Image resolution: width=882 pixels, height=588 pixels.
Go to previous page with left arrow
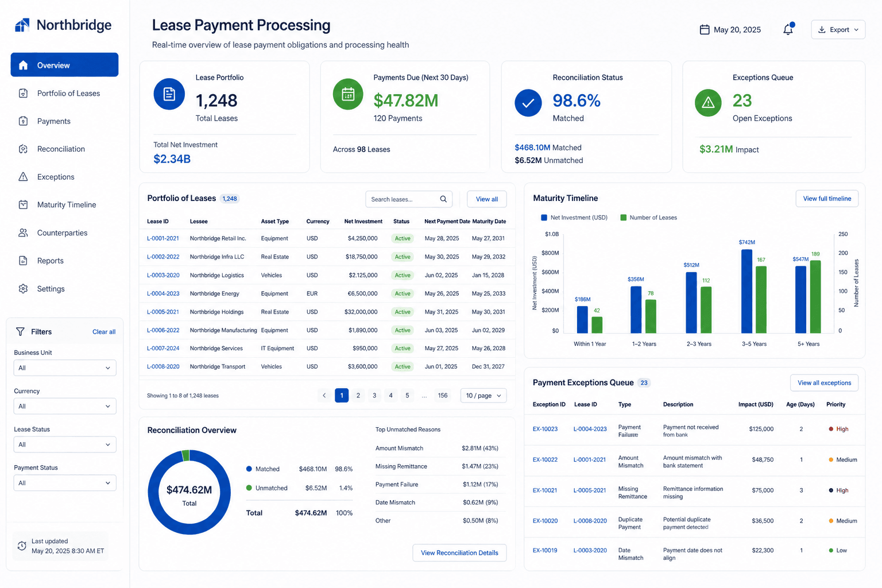coord(324,396)
